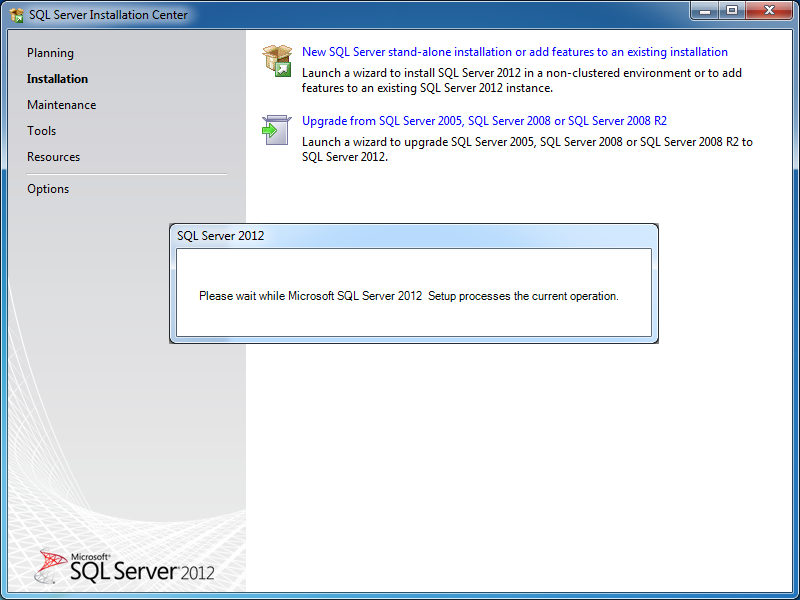
Task: Click the SQL Server Installation Center title icon
Action: coord(17,15)
